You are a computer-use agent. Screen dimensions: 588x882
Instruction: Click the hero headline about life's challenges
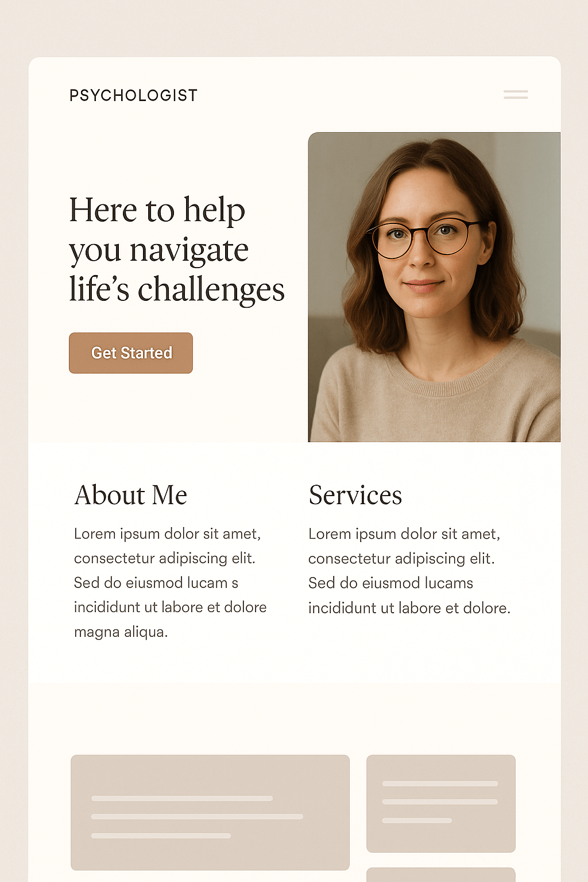click(177, 249)
